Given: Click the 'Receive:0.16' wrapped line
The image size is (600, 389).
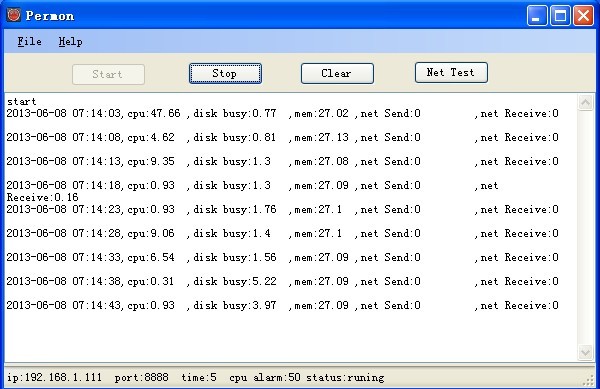Looking at the screenshot, I should pyautogui.click(x=42, y=197).
